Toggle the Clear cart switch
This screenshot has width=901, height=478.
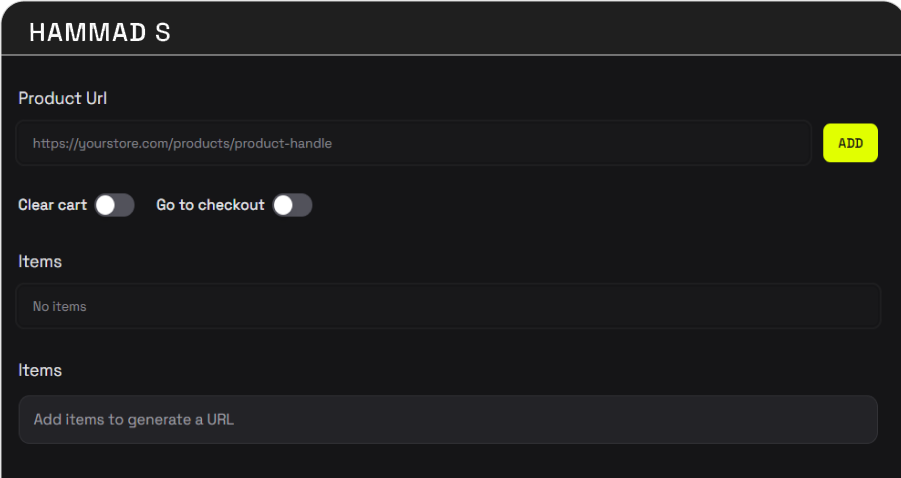114,205
